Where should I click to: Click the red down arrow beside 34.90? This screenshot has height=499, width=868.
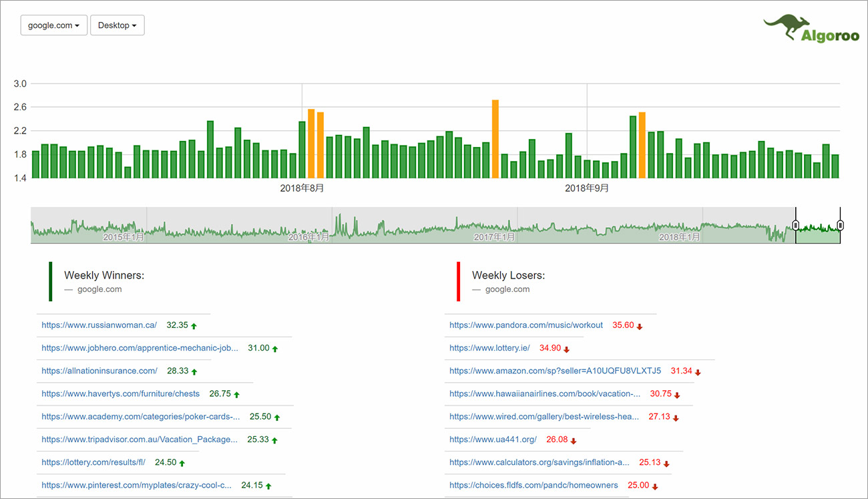(567, 349)
